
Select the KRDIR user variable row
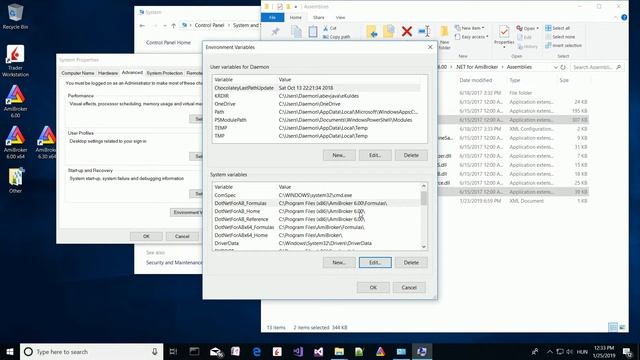(316, 96)
